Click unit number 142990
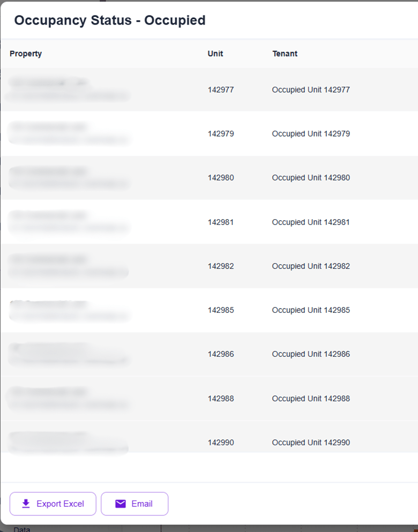 (x=221, y=443)
